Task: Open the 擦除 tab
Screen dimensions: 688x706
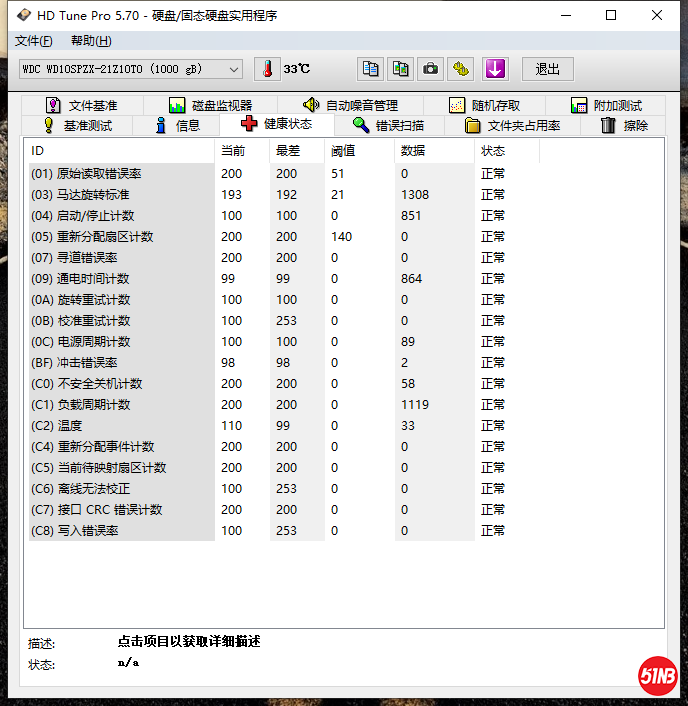Action: (x=624, y=125)
